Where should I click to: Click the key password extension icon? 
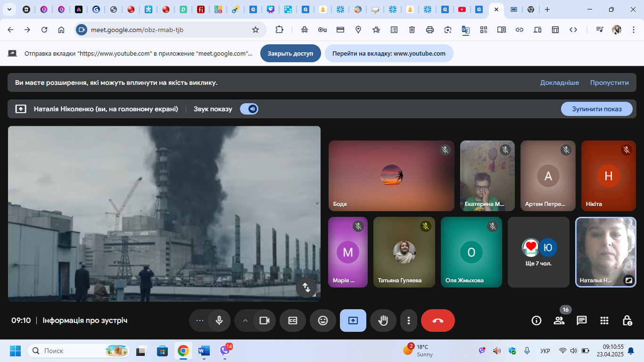[x=322, y=30]
